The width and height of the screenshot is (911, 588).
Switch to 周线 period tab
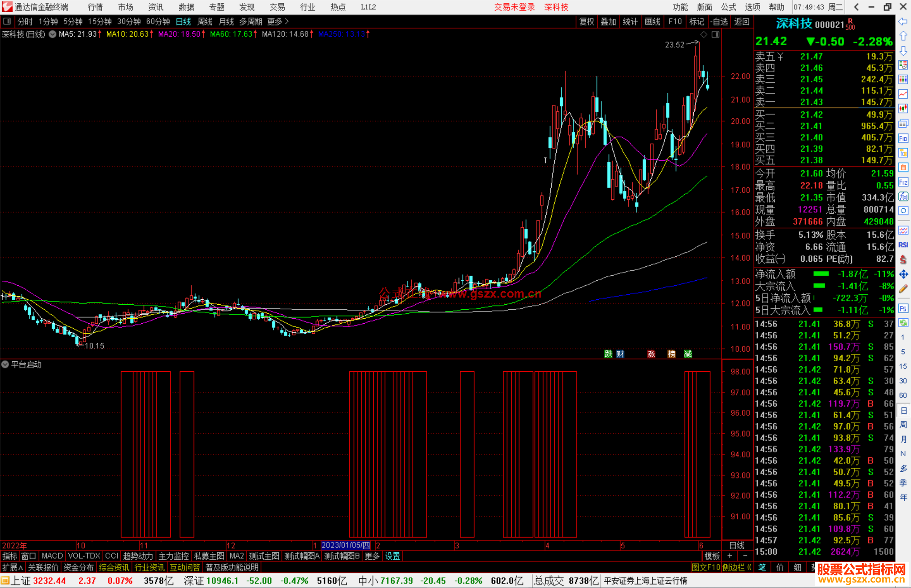pos(205,21)
